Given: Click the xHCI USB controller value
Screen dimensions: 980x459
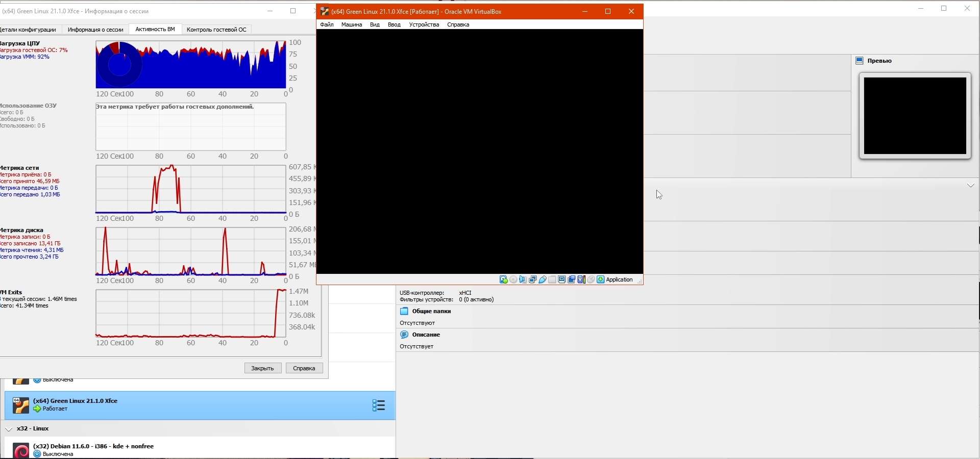Looking at the screenshot, I should click(465, 293).
